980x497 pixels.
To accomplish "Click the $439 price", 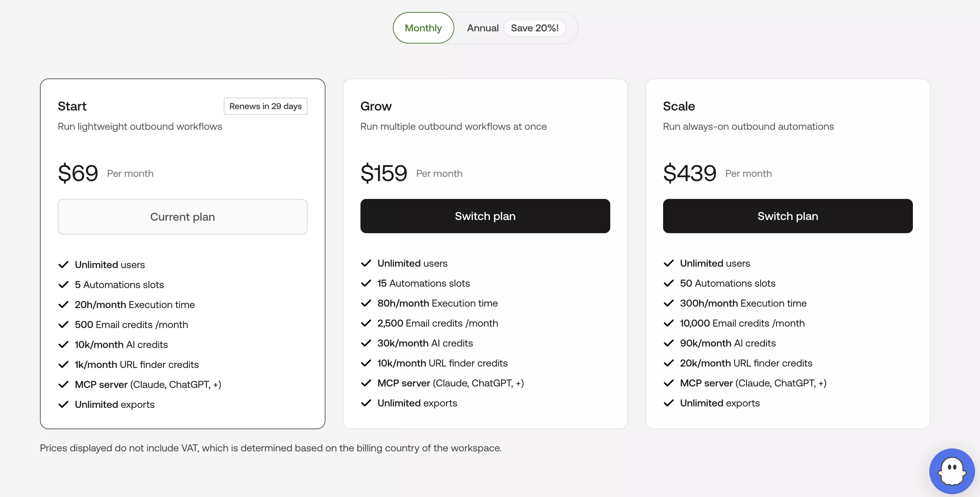I will pyautogui.click(x=689, y=173).
